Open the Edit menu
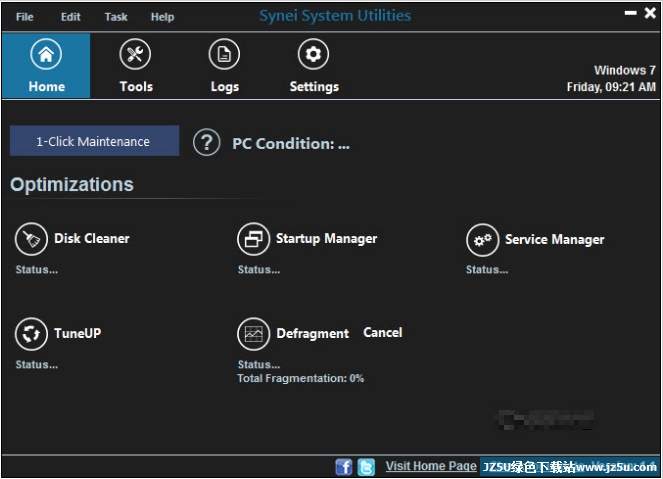 pos(70,17)
